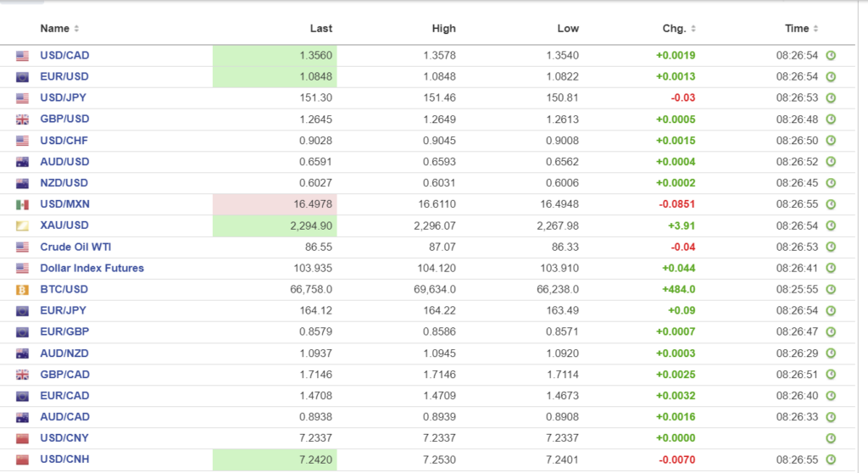Click the High column header
Screen dimensions: 868x473
tap(443, 29)
